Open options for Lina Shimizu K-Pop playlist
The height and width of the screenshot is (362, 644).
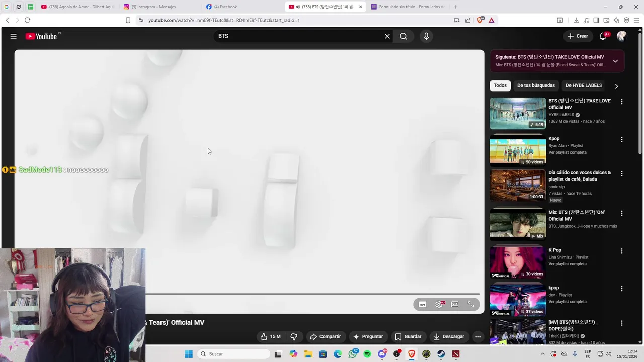pos(622,251)
